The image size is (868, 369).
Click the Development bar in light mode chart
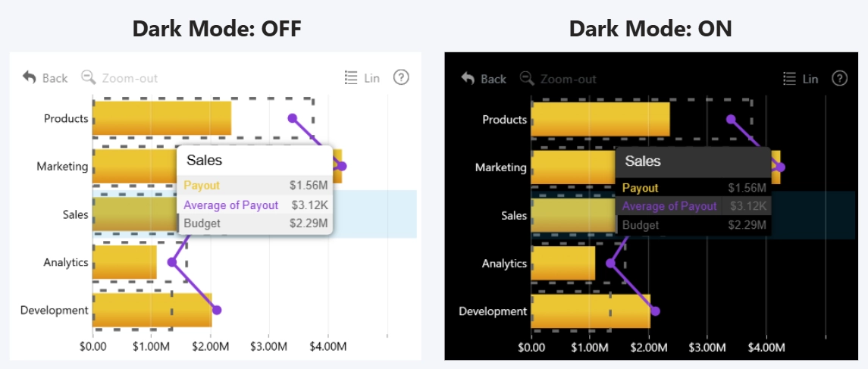[x=152, y=310]
